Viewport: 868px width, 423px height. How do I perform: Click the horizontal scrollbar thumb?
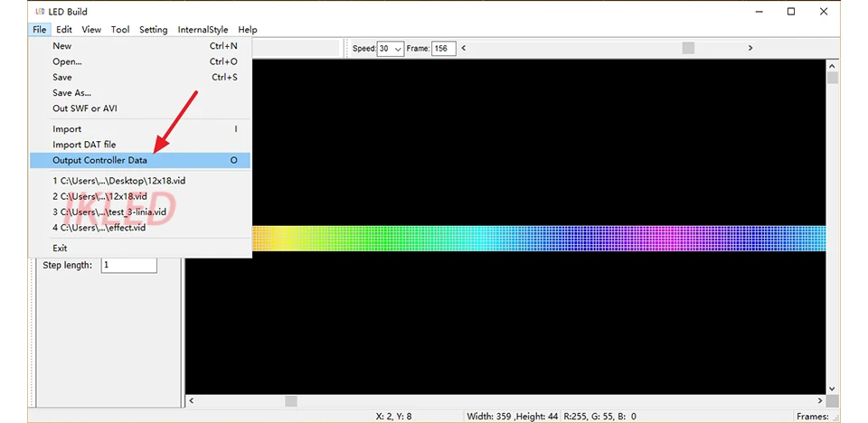(291, 400)
